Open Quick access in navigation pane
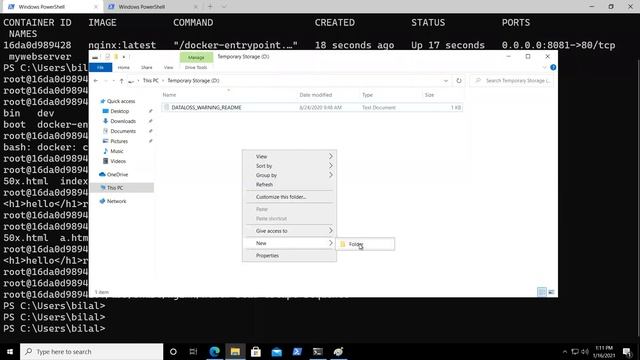Viewport: 640px width, 360px height. click(x=117, y=101)
